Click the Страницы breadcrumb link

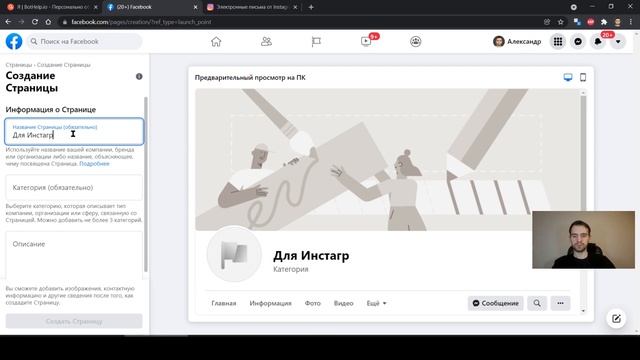click(x=18, y=65)
